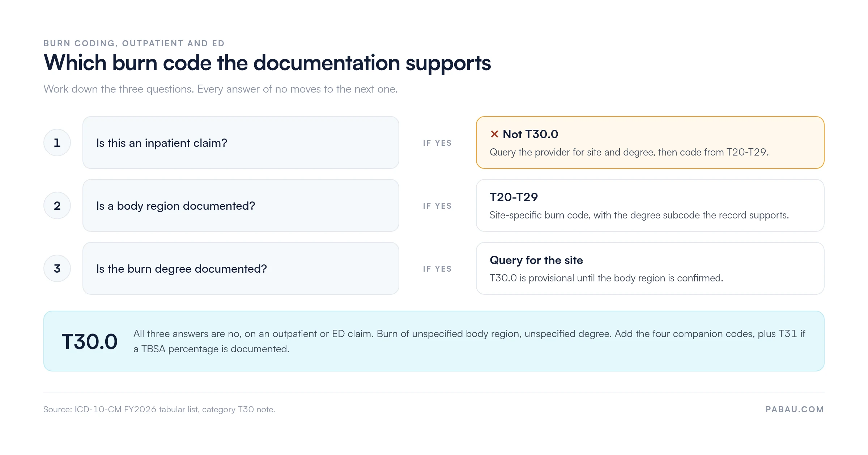Click the IF YES label next to question 2

pyautogui.click(x=437, y=206)
